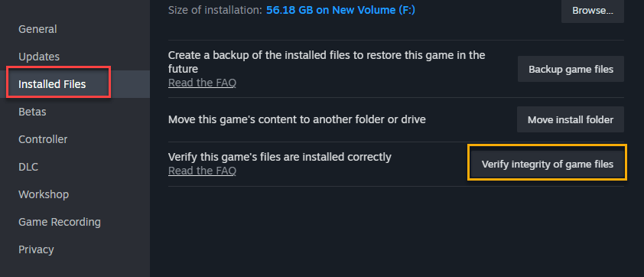This screenshot has height=277, width=644.
Task: Switch to the Updates section
Action: [x=39, y=57]
